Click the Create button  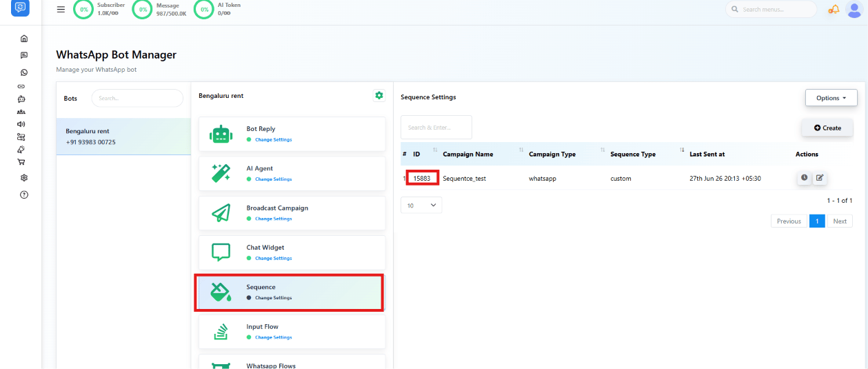coord(827,128)
